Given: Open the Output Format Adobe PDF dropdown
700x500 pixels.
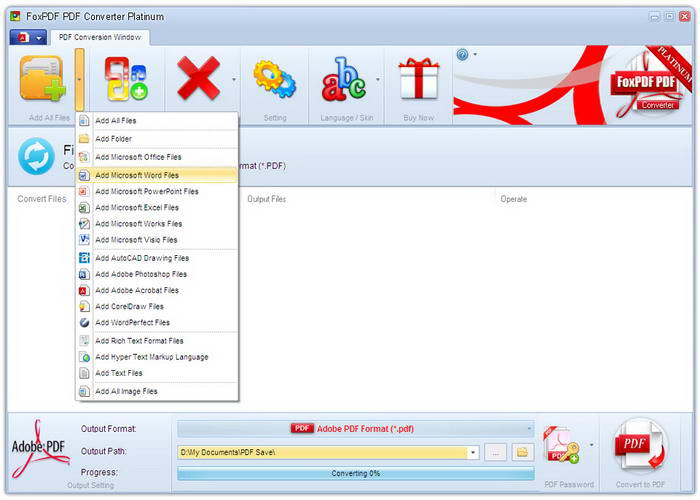Looking at the screenshot, I should (x=356, y=429).
